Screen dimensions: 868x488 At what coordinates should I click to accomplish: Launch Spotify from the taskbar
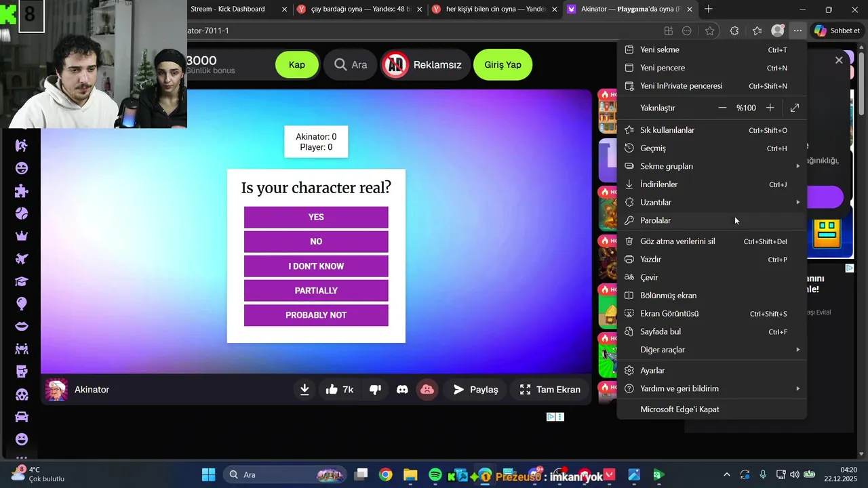(x=435, y=474)
